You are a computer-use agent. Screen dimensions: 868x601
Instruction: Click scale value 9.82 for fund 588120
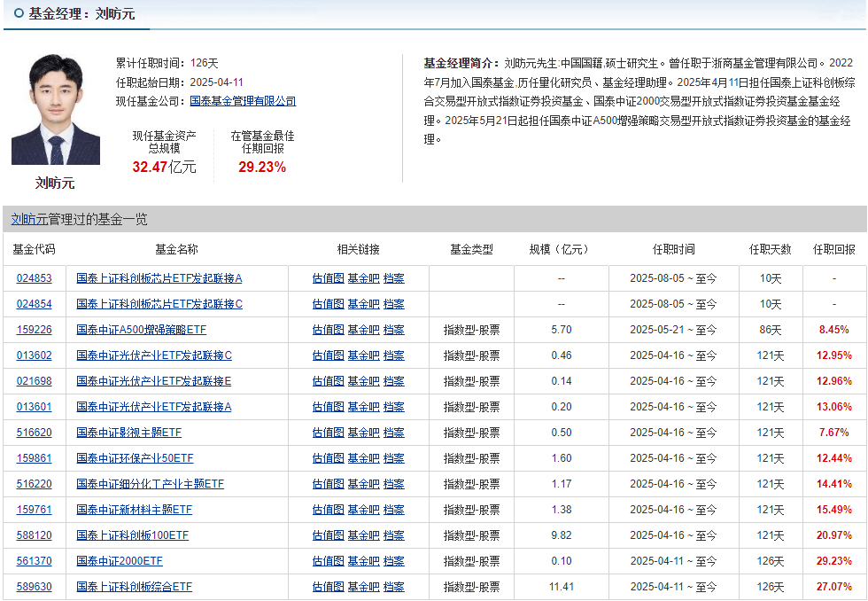[562, 535]
